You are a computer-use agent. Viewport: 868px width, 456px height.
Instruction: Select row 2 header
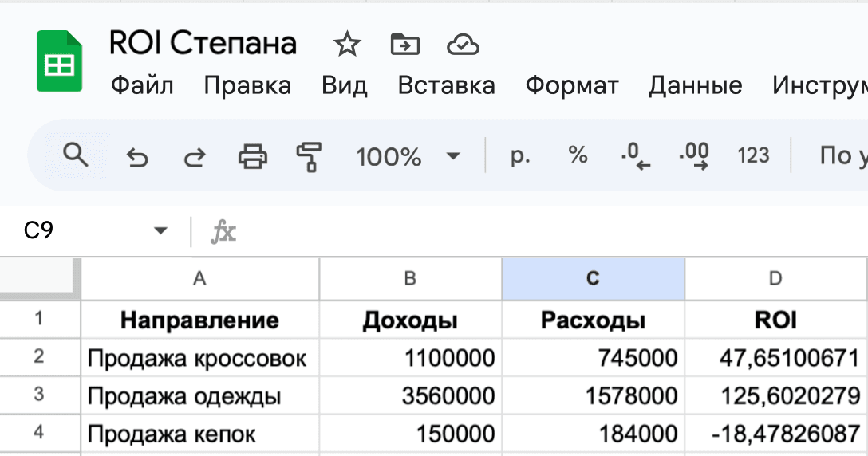40,357
